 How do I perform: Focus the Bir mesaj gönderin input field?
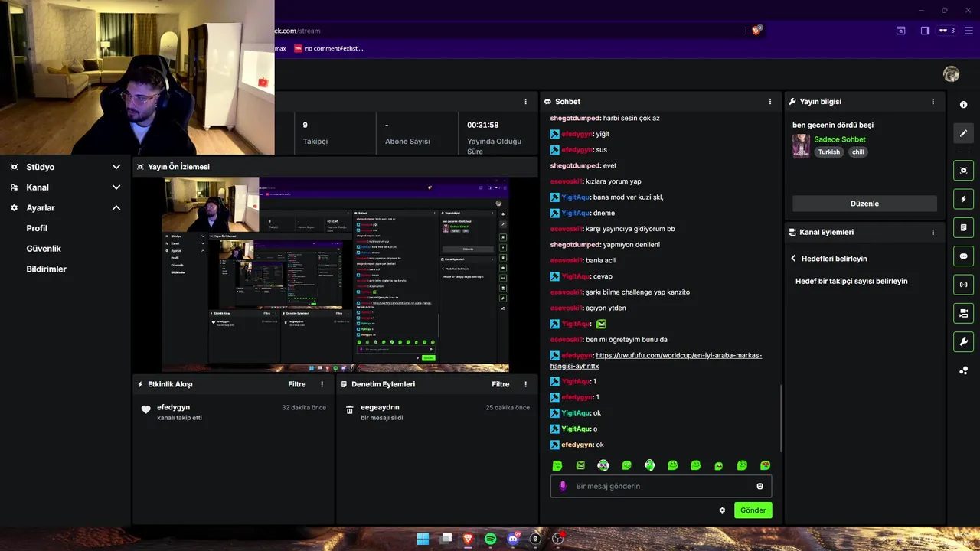click(661, 486)
